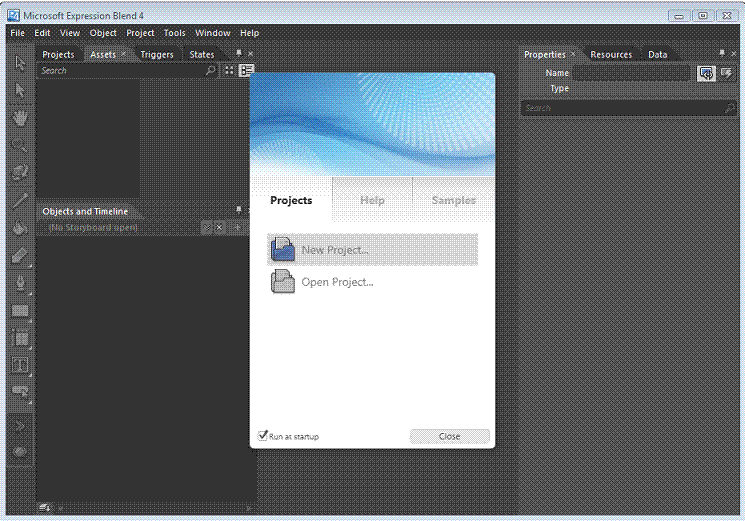Select the Selection arrow tool

pyautogui.click(x=20, y=63)
